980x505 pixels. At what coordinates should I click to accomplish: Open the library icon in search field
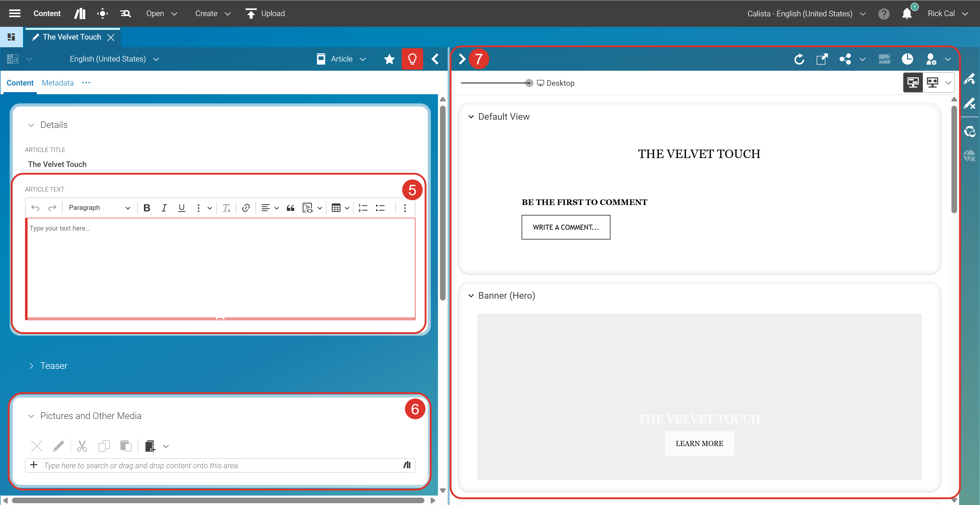(407, 465)
